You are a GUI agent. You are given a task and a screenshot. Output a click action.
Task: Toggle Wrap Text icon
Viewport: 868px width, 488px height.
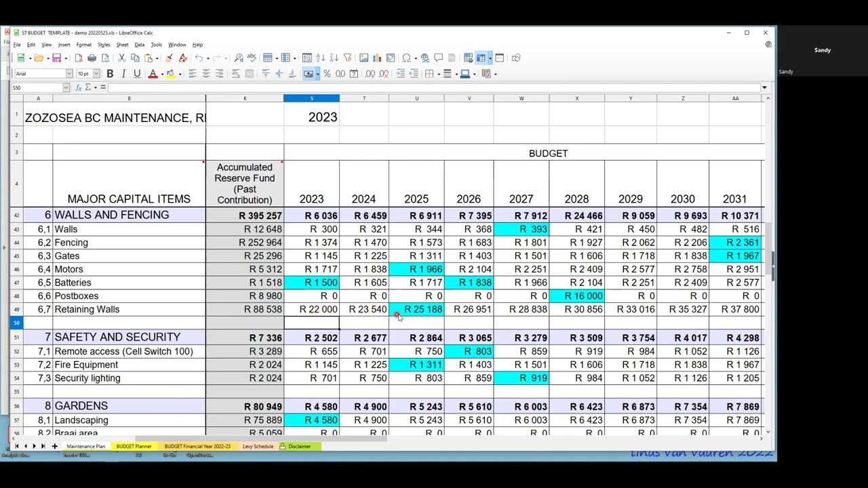(235, 73)
